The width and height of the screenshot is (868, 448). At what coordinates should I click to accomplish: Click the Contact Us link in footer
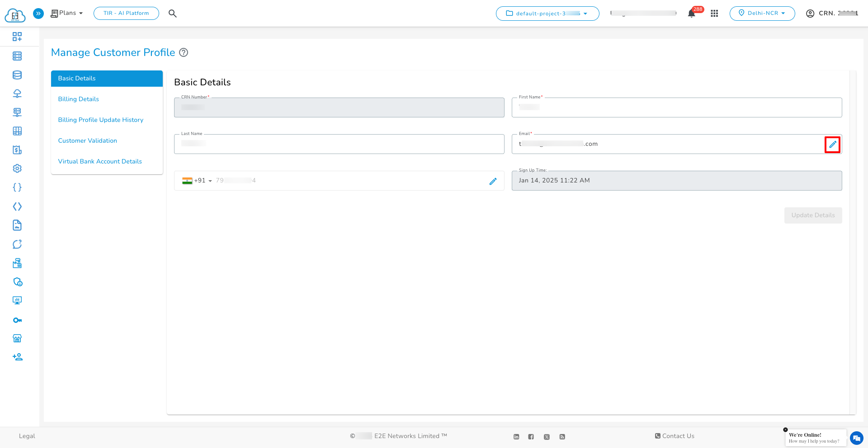675,436
